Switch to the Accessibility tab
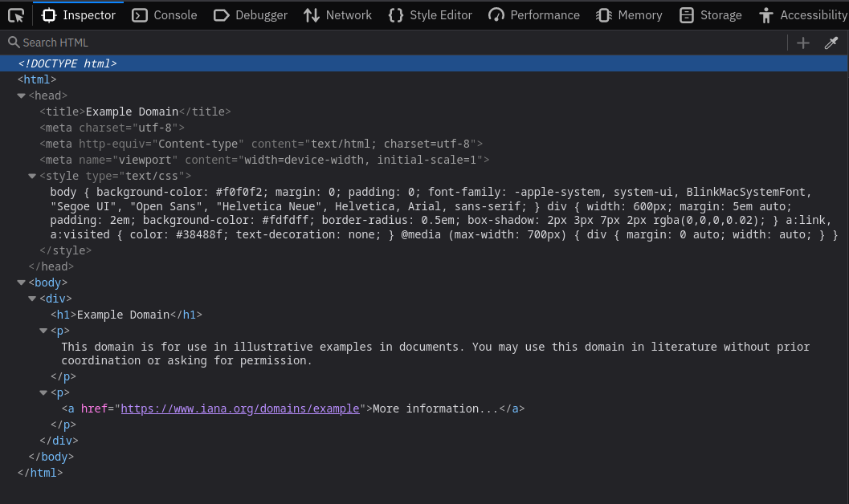849x504 pixels. point(802,15)
